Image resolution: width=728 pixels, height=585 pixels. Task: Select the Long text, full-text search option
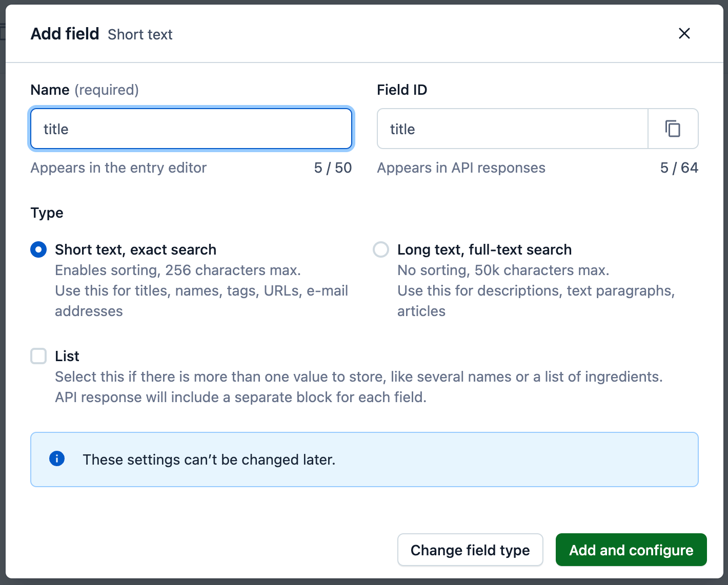380,249
